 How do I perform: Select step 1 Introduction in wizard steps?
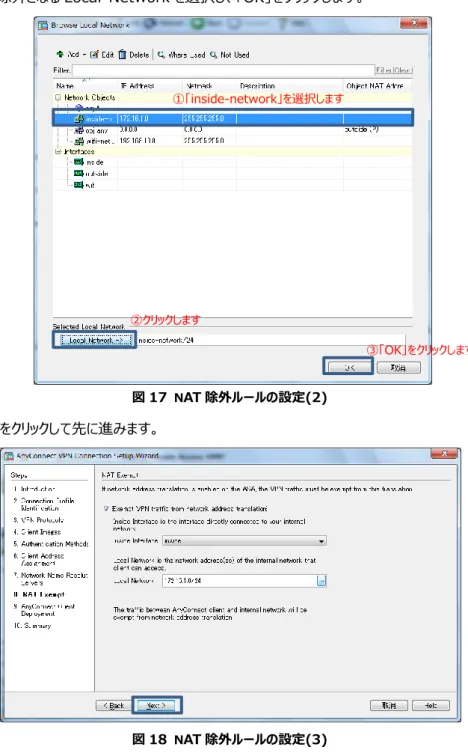tap(35, 488)
